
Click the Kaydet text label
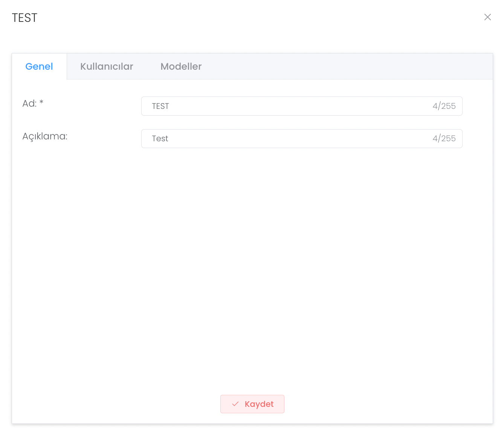point(259,404)
